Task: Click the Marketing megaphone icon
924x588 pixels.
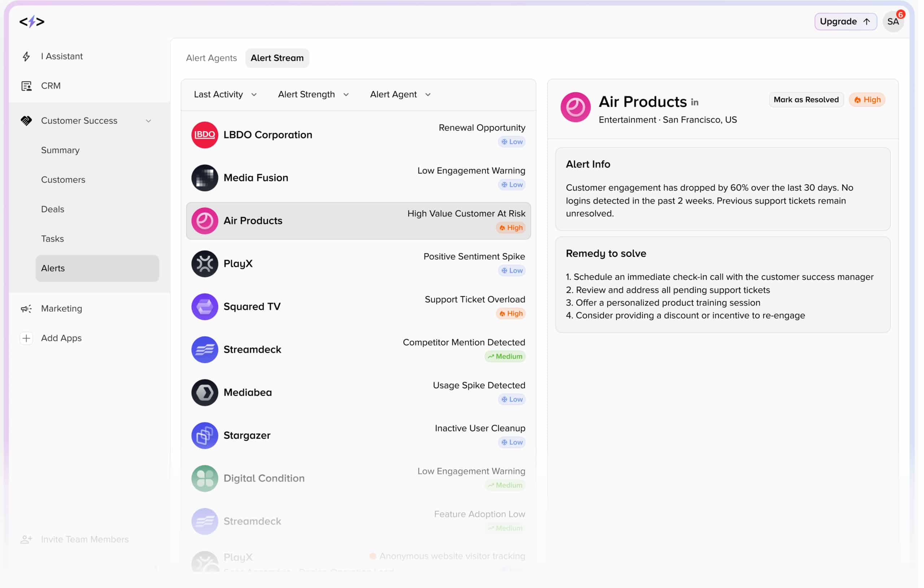Action: click(26, 309)
